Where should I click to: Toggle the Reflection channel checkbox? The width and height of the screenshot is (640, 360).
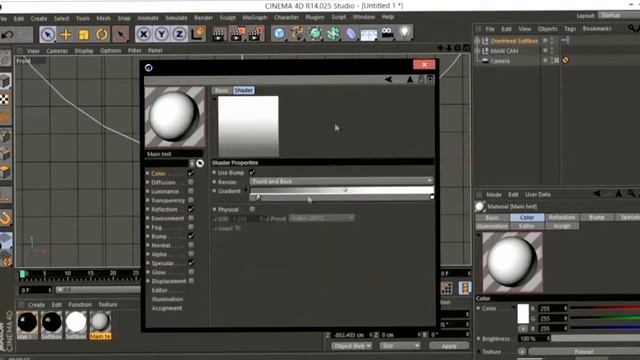coord(191,209)
